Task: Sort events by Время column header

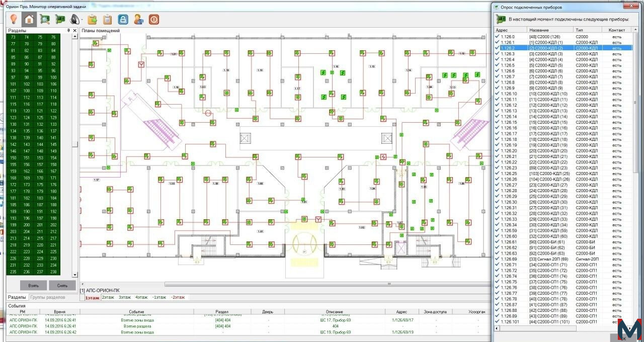Action: [59, 312]
